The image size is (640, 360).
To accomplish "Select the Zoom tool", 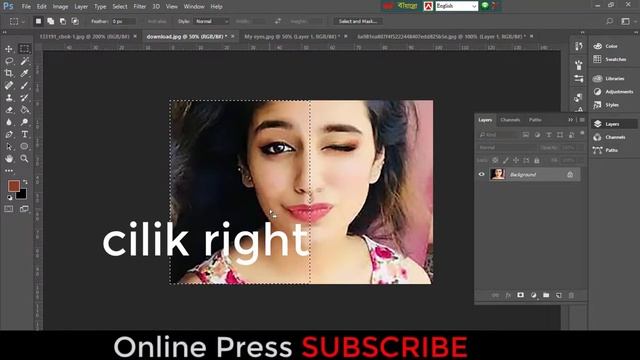I will [x=24, y=159].
